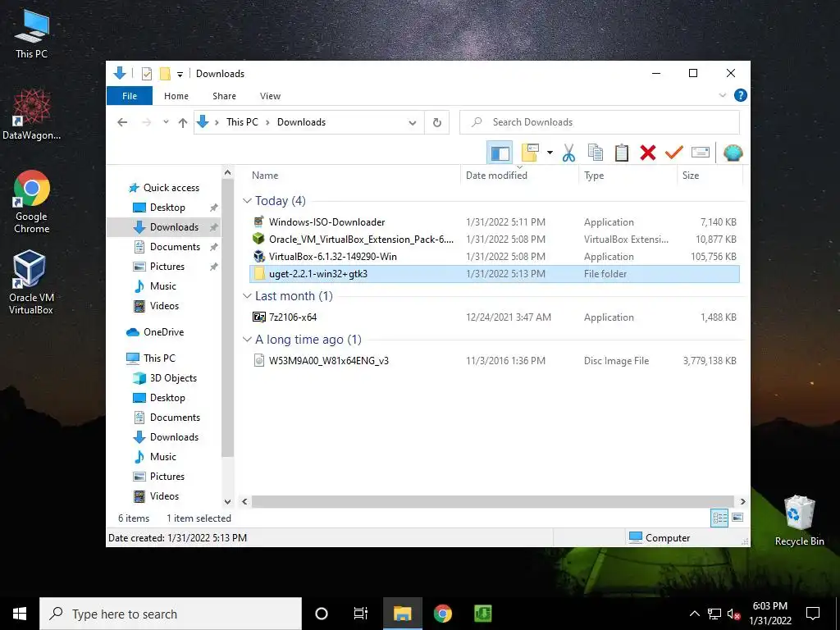Switch to large icons view layout
Screen dimensions: 840x630
(737, 518)
